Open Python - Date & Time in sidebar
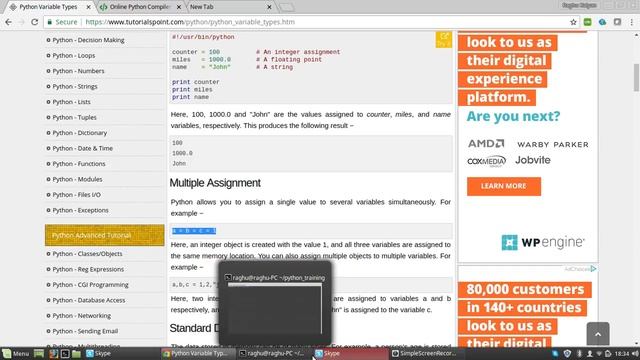640x360 pixels. [82, 149]
